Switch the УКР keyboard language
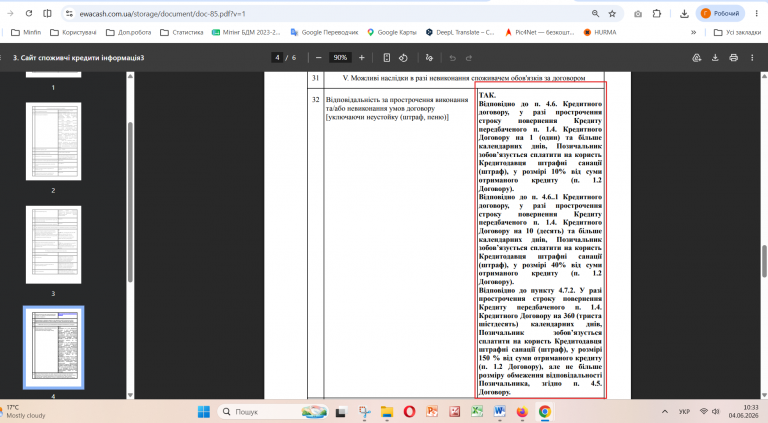The height and width of the screenshot is (423, 768). point(684,412)
